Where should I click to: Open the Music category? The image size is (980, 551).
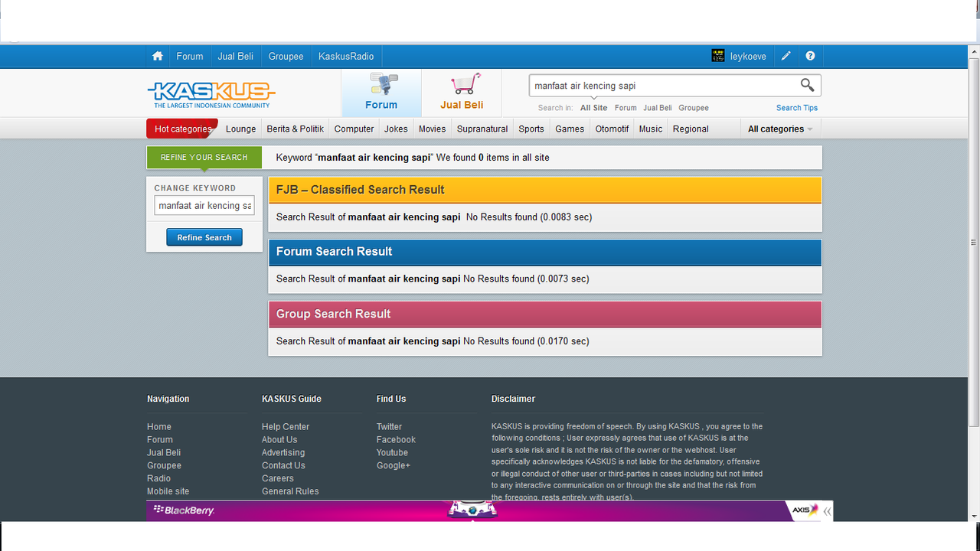pos(651,129)
